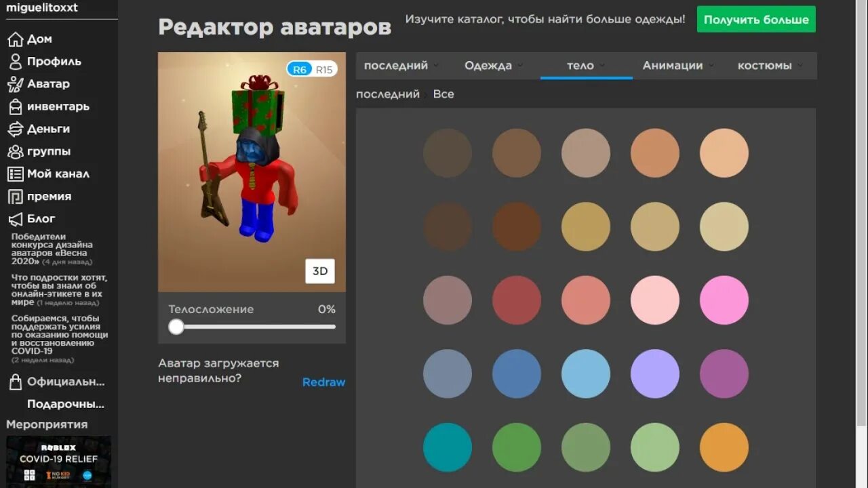Click the Телосложение slider handle
The height and width of the screenshot is (488, 868).
176,327
